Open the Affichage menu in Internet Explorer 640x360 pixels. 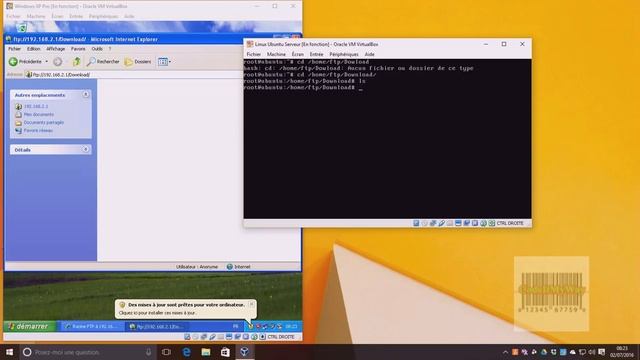coord(56,49)
